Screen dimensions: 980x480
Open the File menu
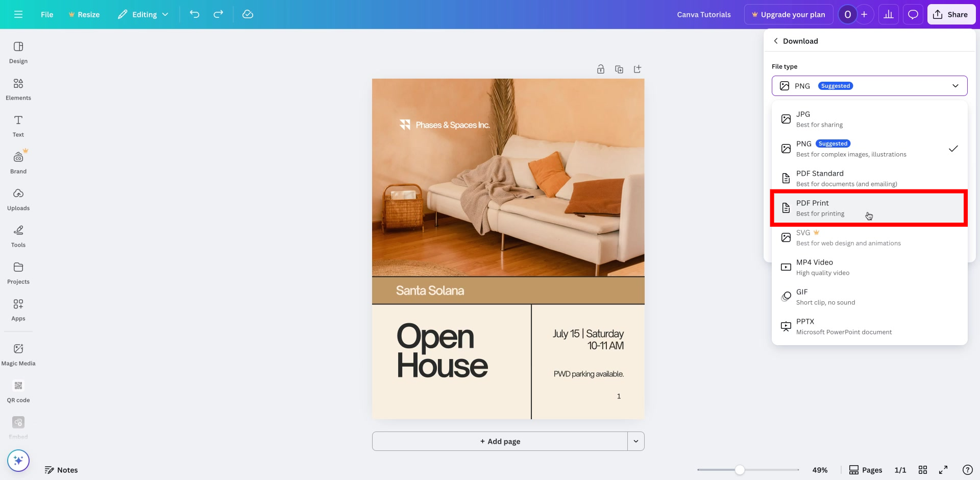tap(46, 14)
